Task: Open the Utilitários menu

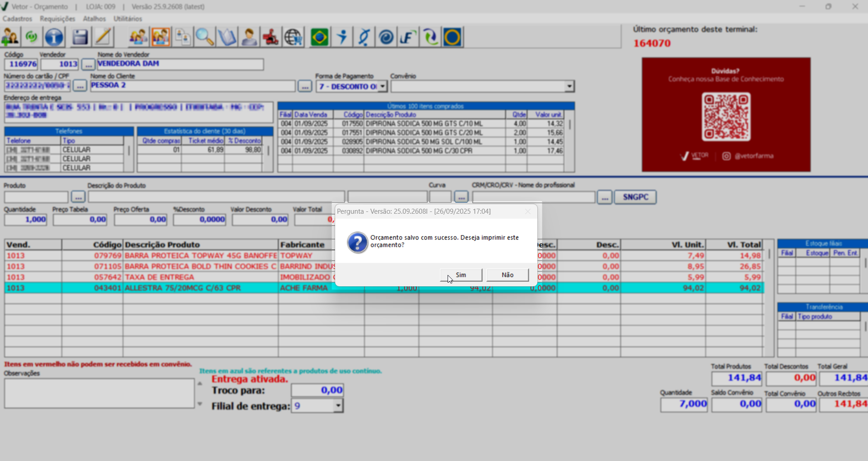Action: click(x=127, y=19)
